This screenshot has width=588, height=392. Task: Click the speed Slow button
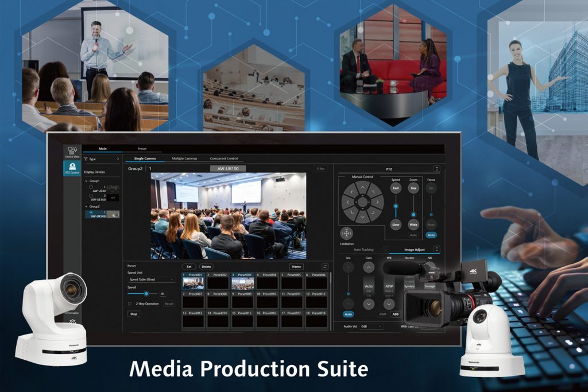tap(396, 225)
